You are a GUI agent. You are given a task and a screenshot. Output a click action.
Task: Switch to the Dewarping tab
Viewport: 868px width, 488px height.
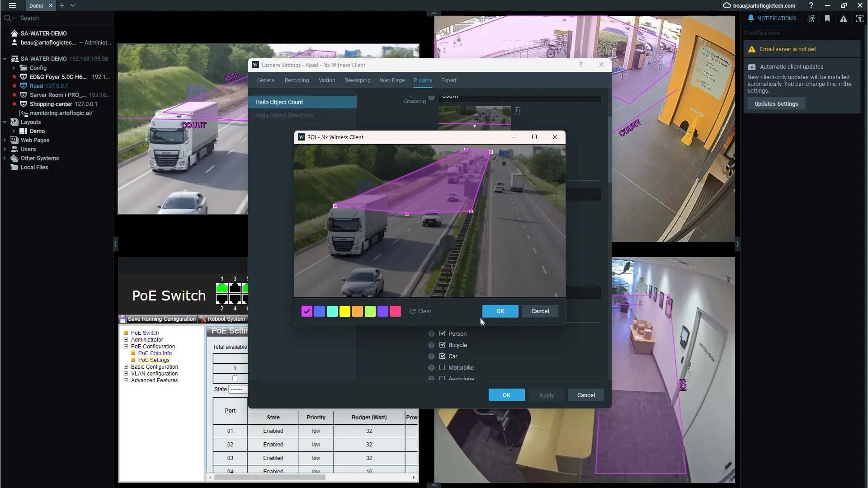click(x=357, y=80)
